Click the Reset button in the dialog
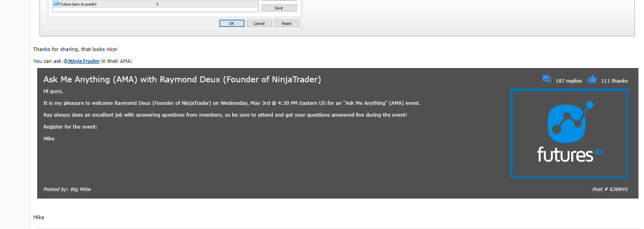The height and width of the screenshot is (229, 644). pyautogui.click(x=287, y=23)
